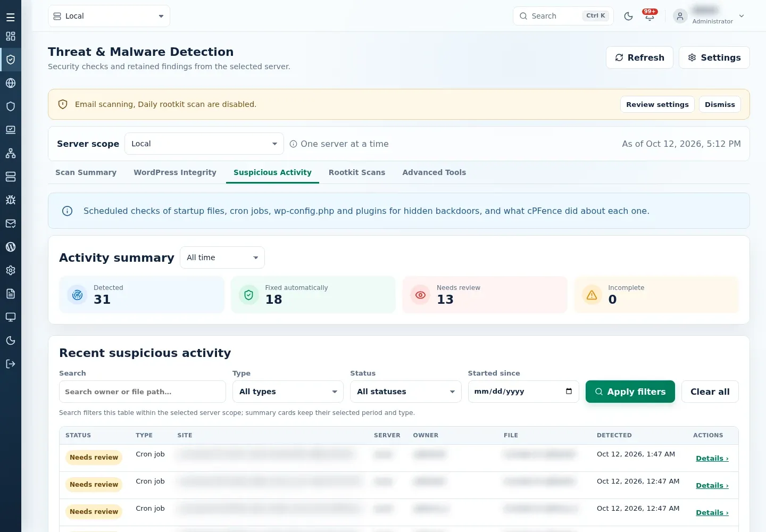Screen dimensions: 766x532
Task: Click the logout arrow icon in the sidebar
Action: 11,364
